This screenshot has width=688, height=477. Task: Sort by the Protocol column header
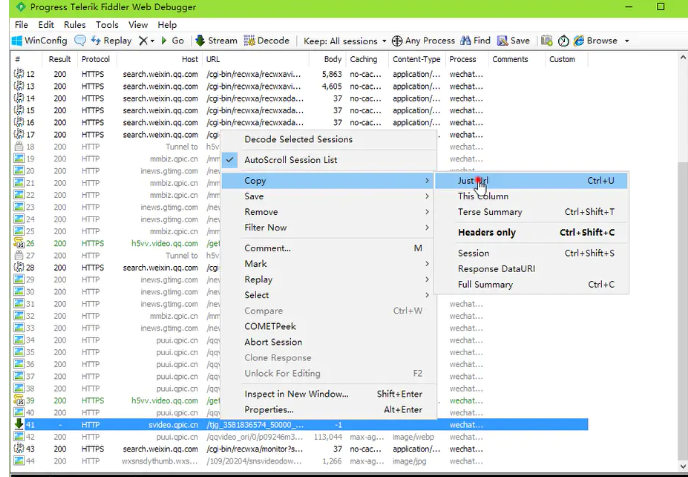[96, 59]
